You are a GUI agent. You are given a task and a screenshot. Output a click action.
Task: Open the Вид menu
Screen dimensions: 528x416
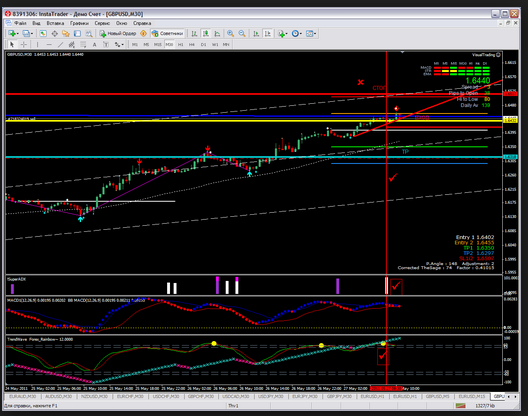click(36, 23)
